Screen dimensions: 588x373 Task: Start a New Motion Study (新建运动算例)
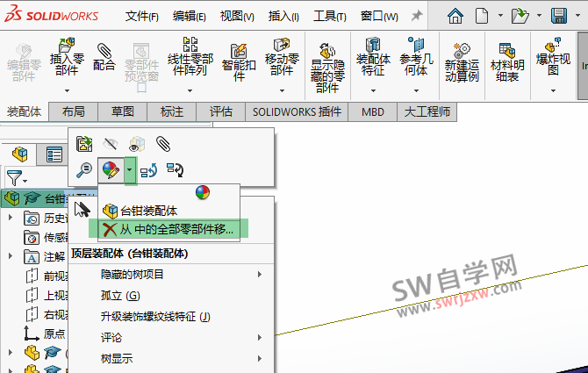point(462,62)
